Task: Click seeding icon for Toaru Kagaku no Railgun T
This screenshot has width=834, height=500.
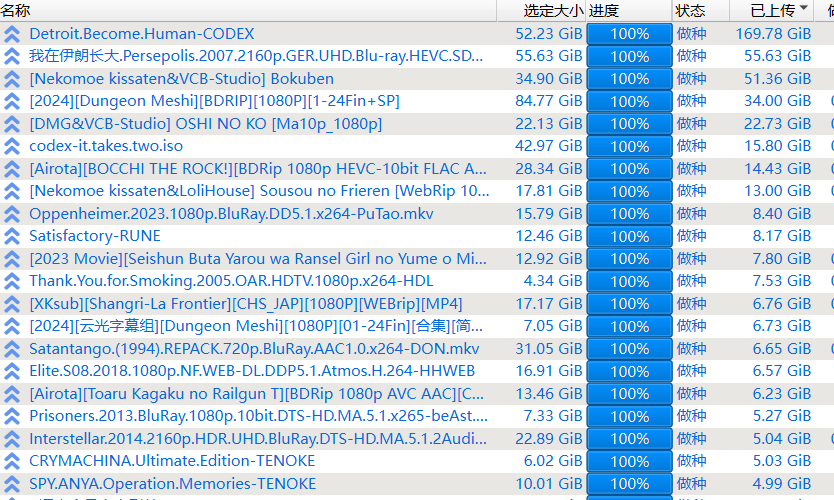Action: pos(12,394)
